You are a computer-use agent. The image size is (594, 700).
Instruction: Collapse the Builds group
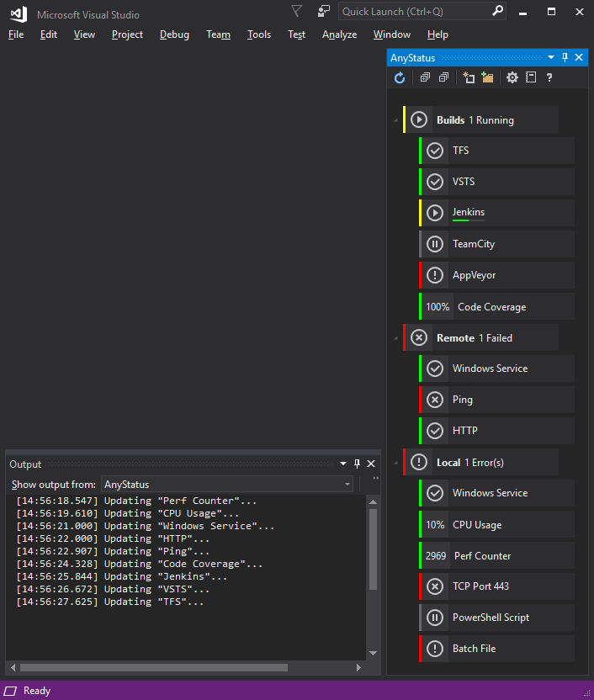tap(395, 120)
